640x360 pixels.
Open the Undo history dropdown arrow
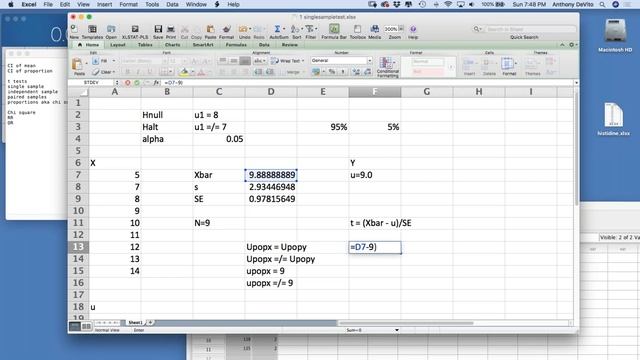(x=250, y=29)
